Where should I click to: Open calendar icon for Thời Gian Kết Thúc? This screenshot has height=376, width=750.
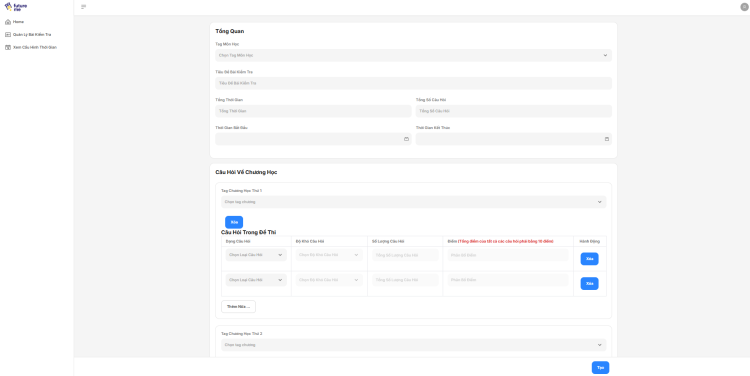(607, 139)
